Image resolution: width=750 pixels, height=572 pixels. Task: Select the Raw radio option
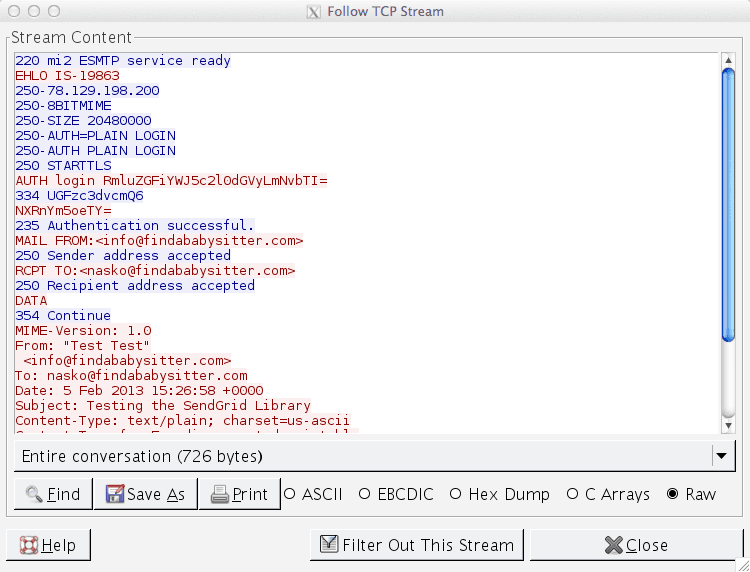point(691,494)
